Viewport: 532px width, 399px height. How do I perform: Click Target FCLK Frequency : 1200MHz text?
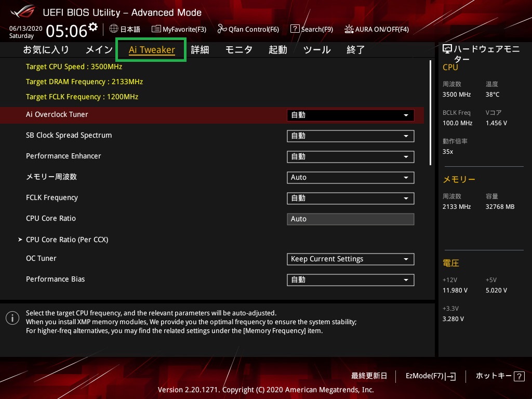tap(82, 97)
